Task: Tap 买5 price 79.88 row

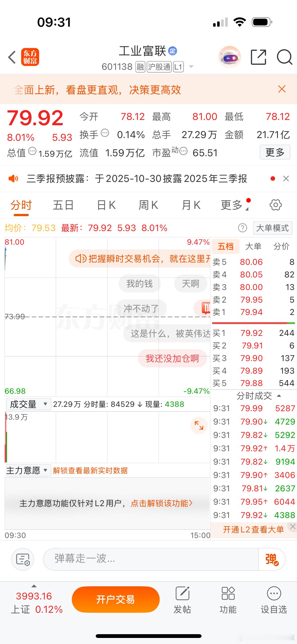Action: pos(253,383)
